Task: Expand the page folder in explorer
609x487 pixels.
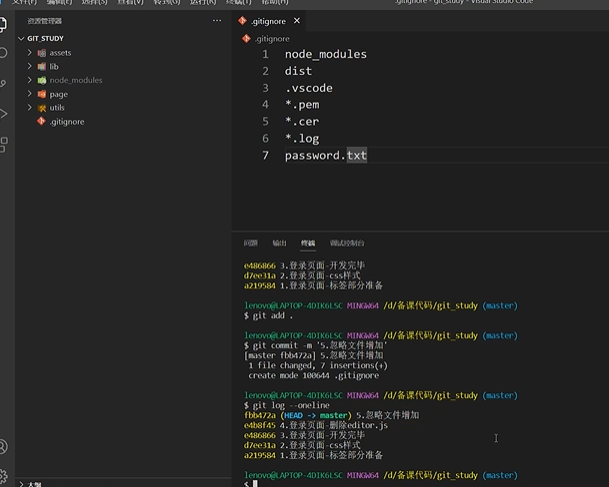Action: click(58, 94)
